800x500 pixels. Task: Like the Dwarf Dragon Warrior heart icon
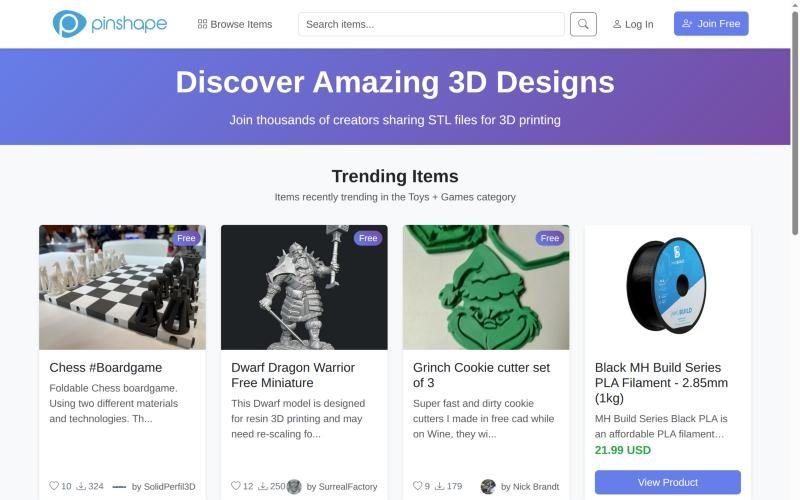pos(236,486)
